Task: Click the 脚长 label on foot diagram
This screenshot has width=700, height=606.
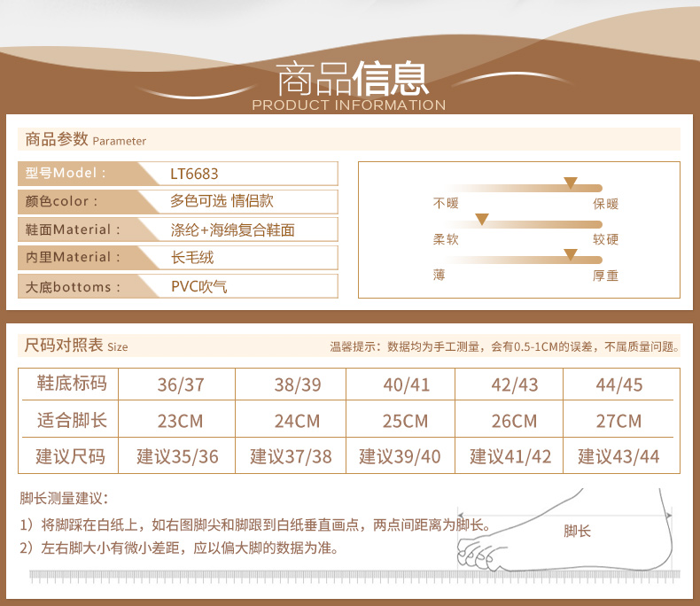Action: tap(577, 531)
